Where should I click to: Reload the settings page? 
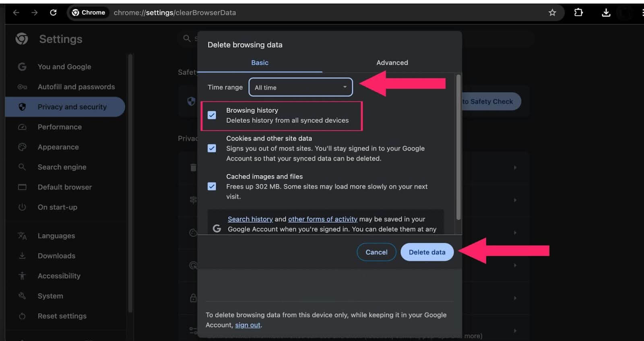pos(53,12)
